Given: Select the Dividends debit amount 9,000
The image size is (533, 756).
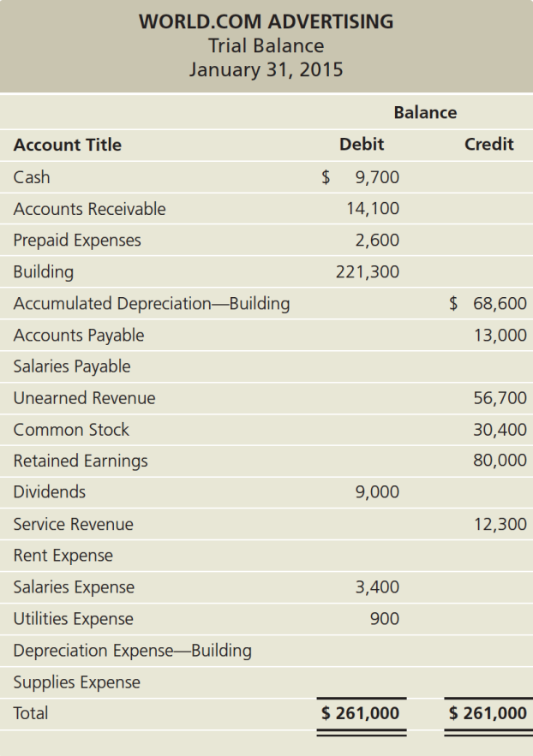Looking at the screenshot, I should [x=377, y=492].
